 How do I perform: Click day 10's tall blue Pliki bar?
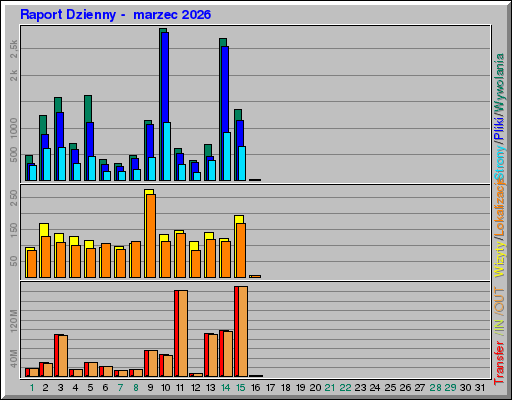coord(165,77)
